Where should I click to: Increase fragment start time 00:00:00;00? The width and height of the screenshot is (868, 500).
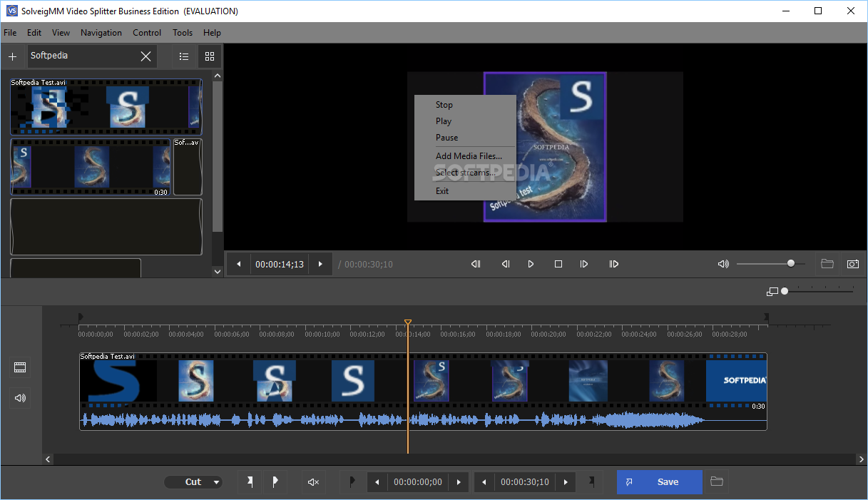459,482
